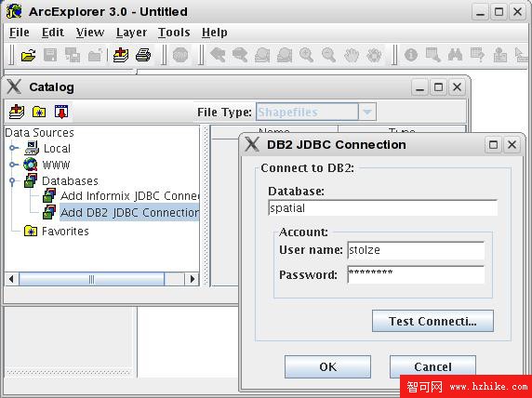
Task: Open the Help menu
Action: tap(215, 33)
